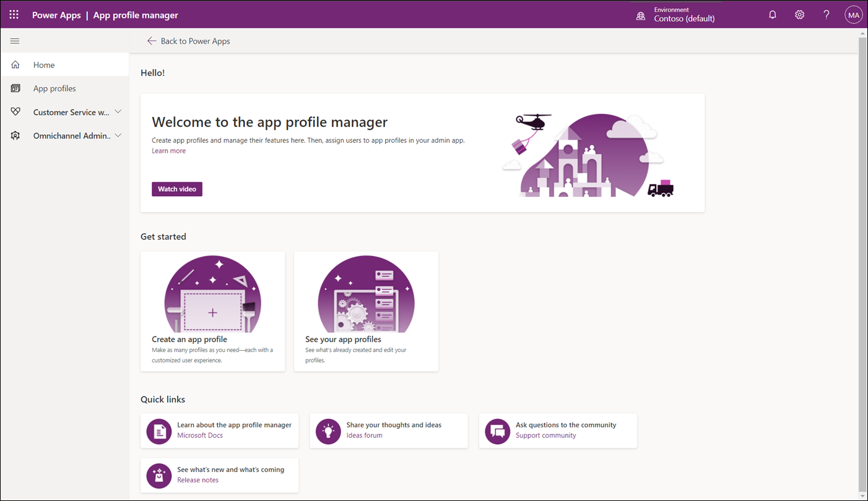The width and height of the screenshot is (868, 501).
Task: Click the Create an app profile illustration
Action: 213,294
